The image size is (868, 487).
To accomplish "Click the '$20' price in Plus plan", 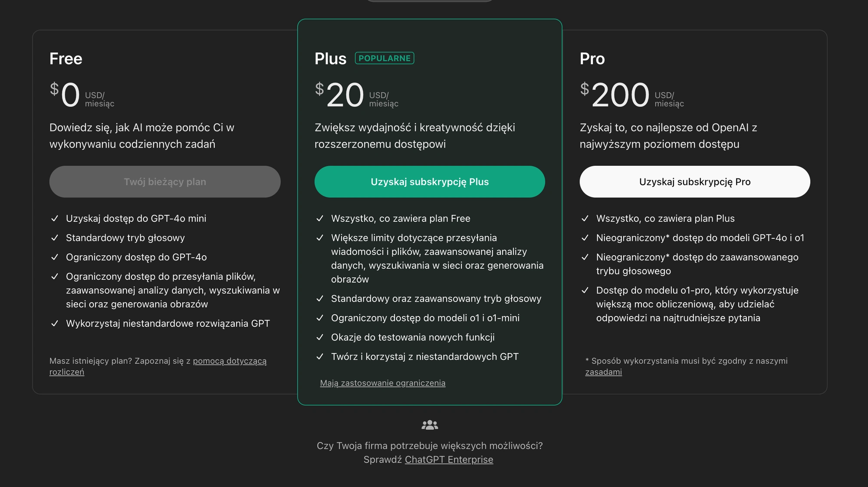I will (340, 95).
